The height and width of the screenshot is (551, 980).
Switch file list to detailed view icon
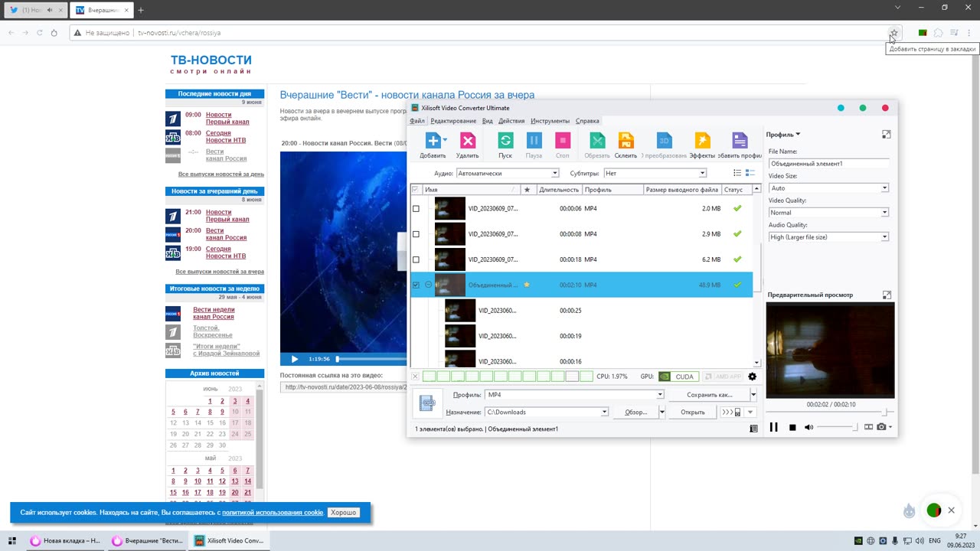pyautogui.click(x=750, y=173)
